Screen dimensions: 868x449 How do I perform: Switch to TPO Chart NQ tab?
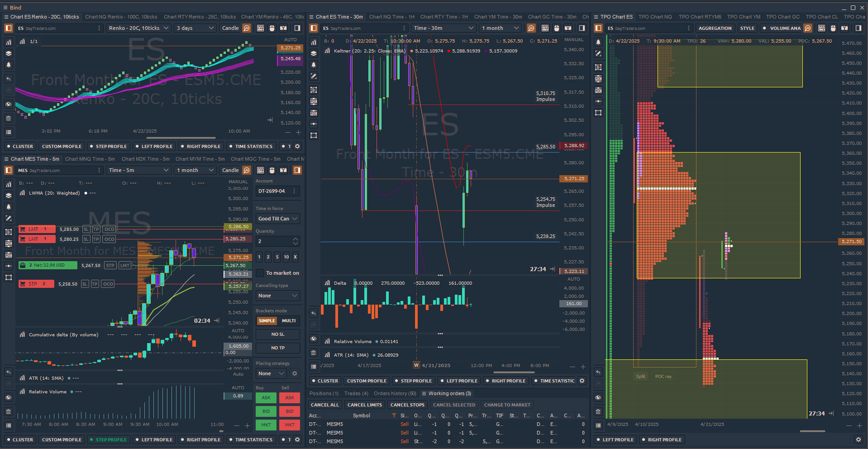point(655,17)
